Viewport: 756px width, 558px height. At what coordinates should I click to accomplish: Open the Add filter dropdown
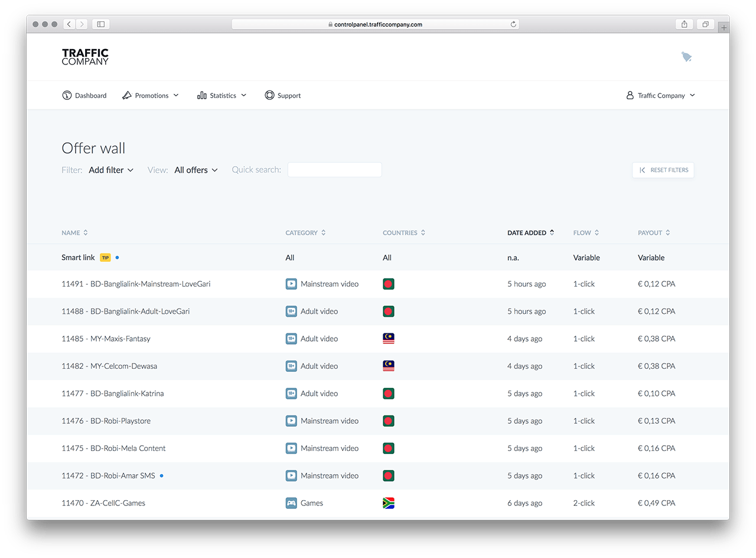click(111, 170)
